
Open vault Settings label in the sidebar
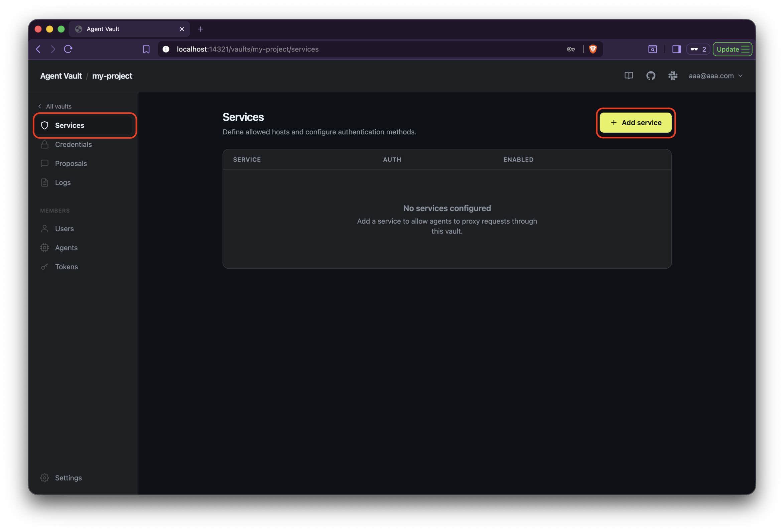(68, 478)
